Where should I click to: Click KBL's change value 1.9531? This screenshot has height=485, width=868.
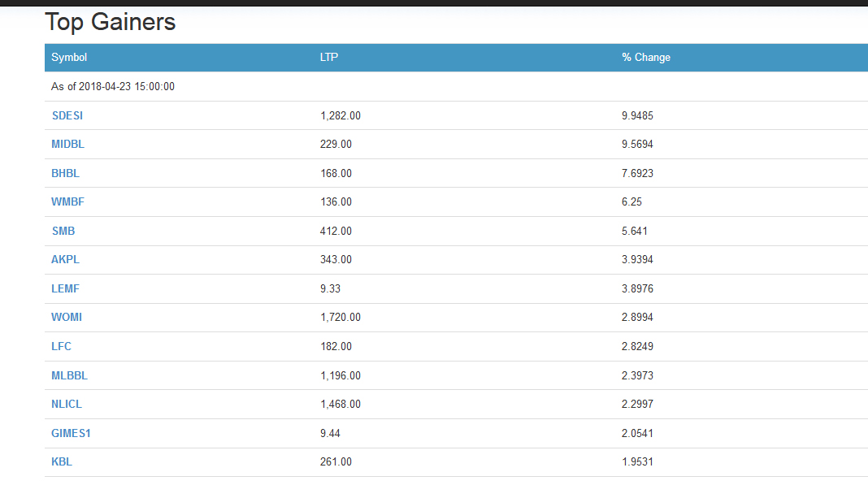[637, 461]
